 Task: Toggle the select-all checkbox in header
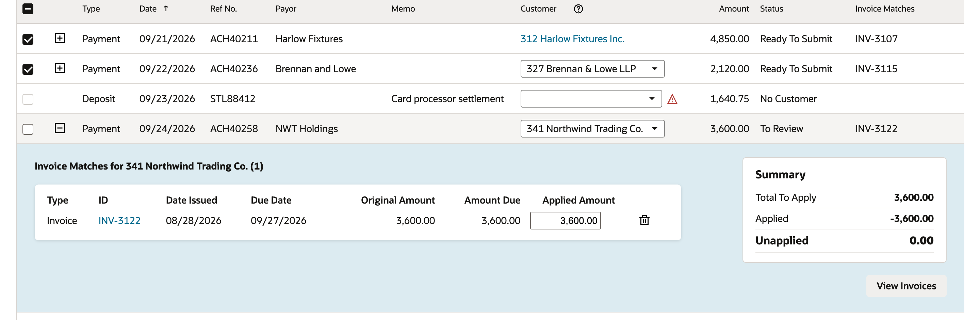pyautogui.click(x=28, y=9)
